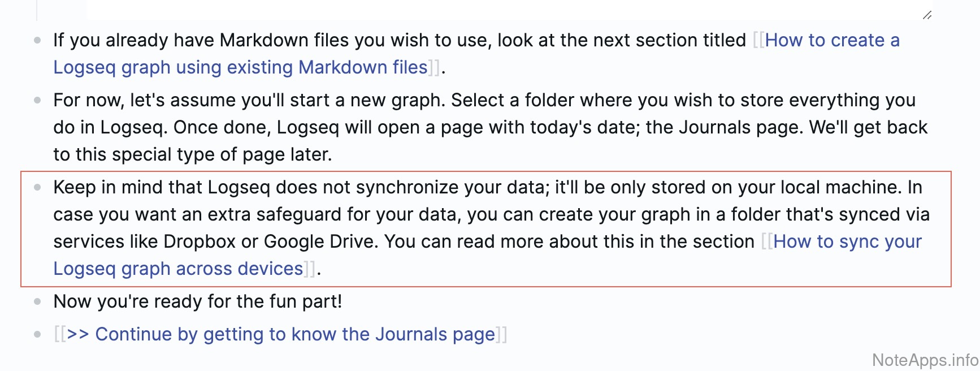
Task: Click the "Now you're ready for the fun part!" block
Action: (x=197, y=301)
